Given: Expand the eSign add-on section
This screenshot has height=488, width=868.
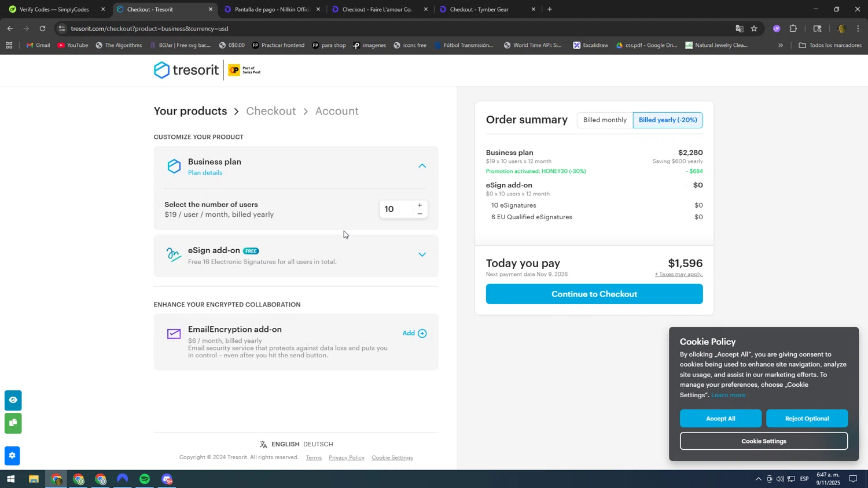Looking at the screenshot, I should click(422, 255).
